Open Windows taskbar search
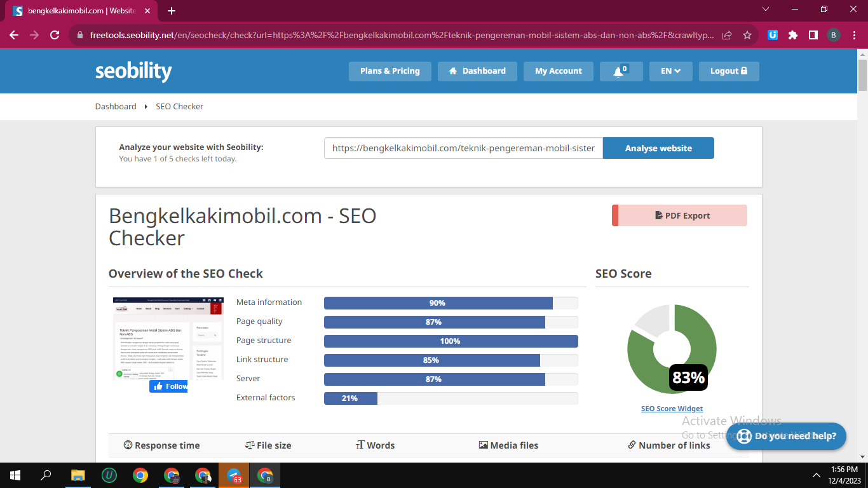 tap(46, 475)
